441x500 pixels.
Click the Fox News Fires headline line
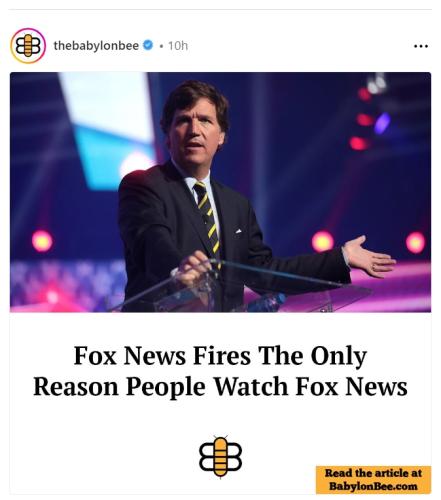(x=220, y=356)
